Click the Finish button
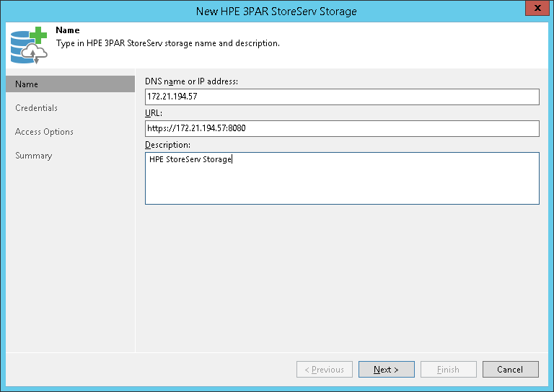The width and height of the screenshot is (554, 392). [x=448, y=370]
